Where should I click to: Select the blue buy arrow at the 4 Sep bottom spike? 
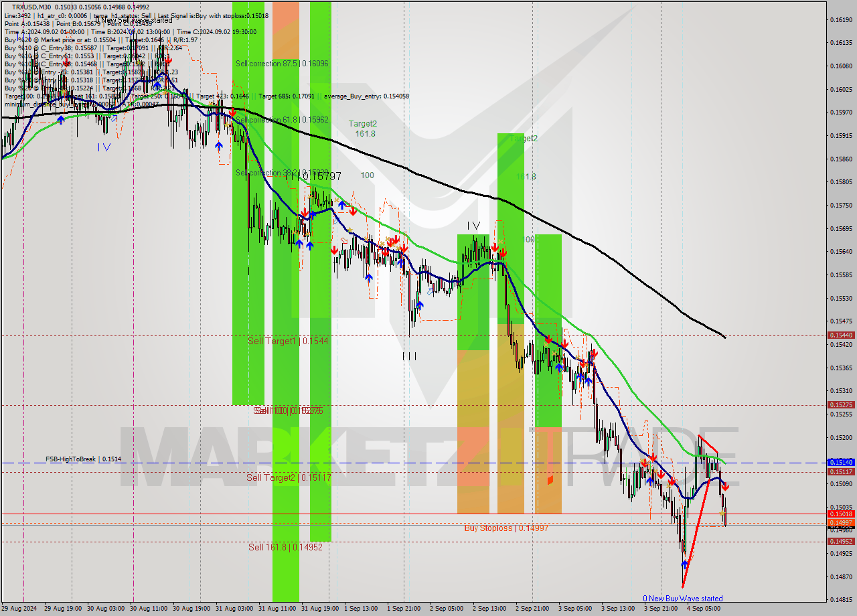(x=684, y=566)
